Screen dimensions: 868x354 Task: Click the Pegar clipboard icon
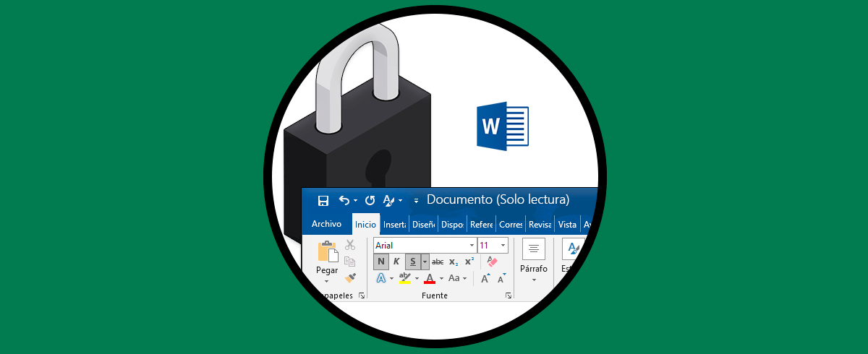click(x=328, y=251)
